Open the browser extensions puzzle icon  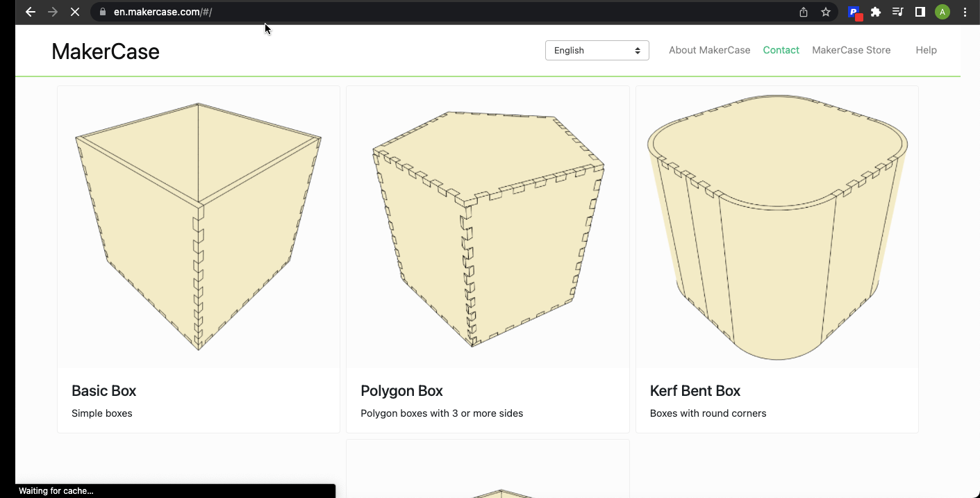(x=876, y=12)
